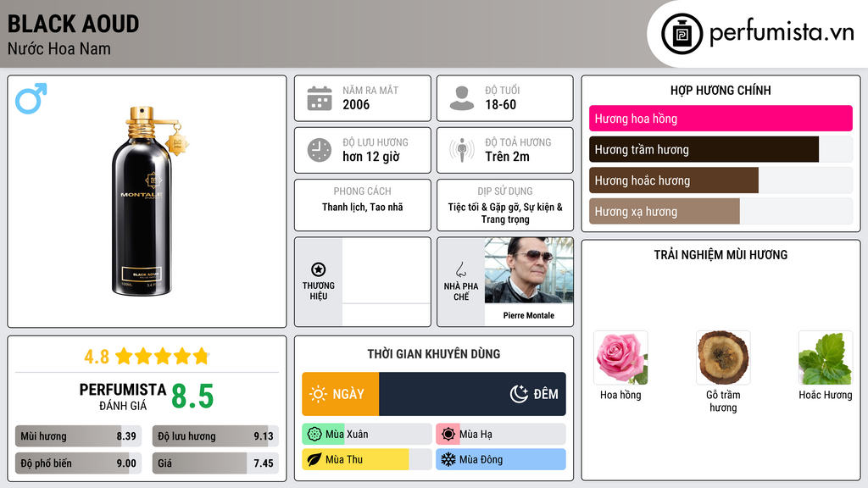Click the brown Hương hoắc hương bar
The height and width of the screenshot is (488, 868).
click(x=674, y=180)
